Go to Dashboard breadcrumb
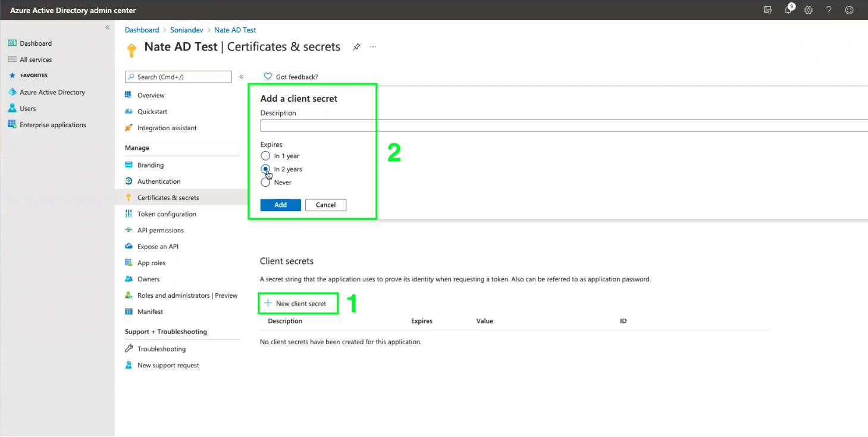The width and height of the screenshot is (868, 437). click(142, 30)
